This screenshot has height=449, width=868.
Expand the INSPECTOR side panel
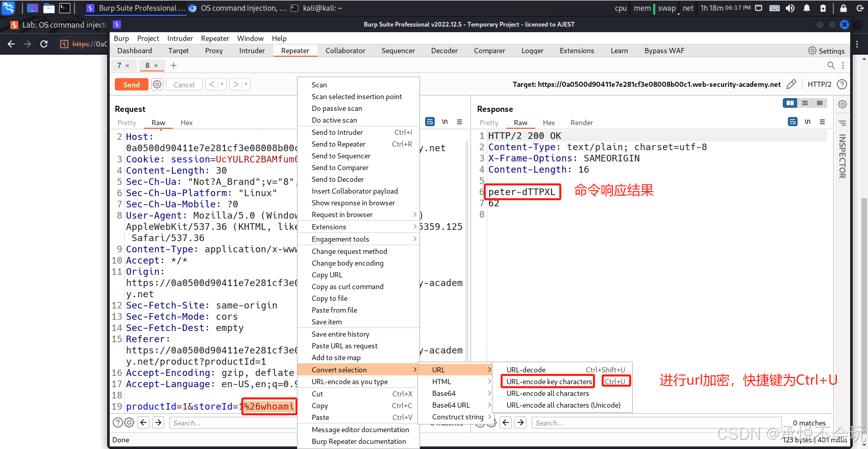(x=842, y=156)
